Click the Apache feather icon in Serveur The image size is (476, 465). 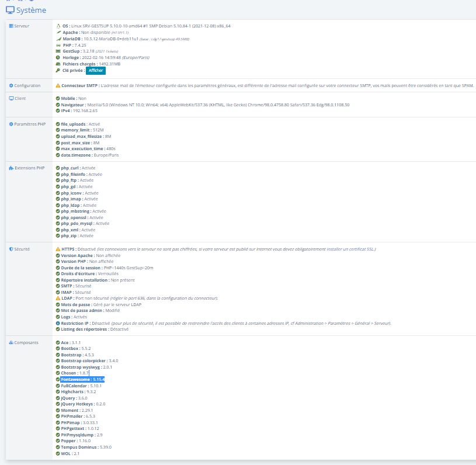[x=58, y=33]
